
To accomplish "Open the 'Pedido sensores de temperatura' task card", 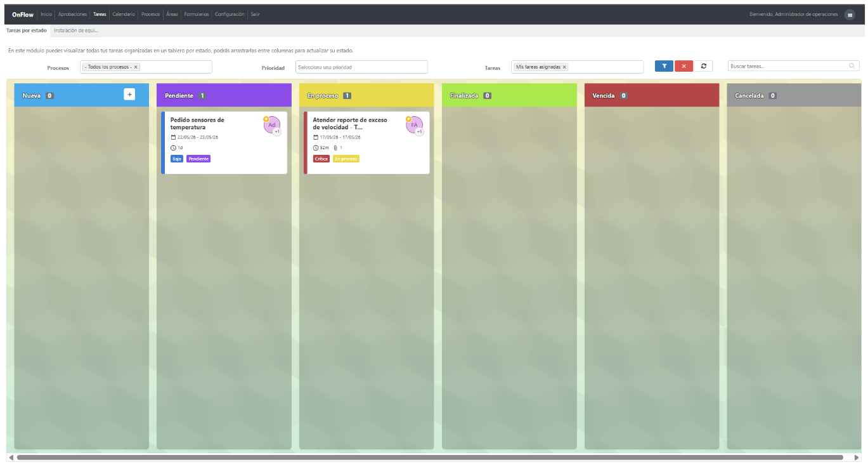I will coord(224,143).
